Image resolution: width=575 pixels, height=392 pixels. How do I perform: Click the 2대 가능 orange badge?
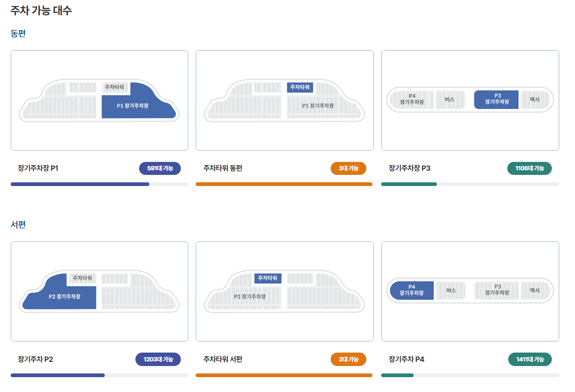coord(348,360)
